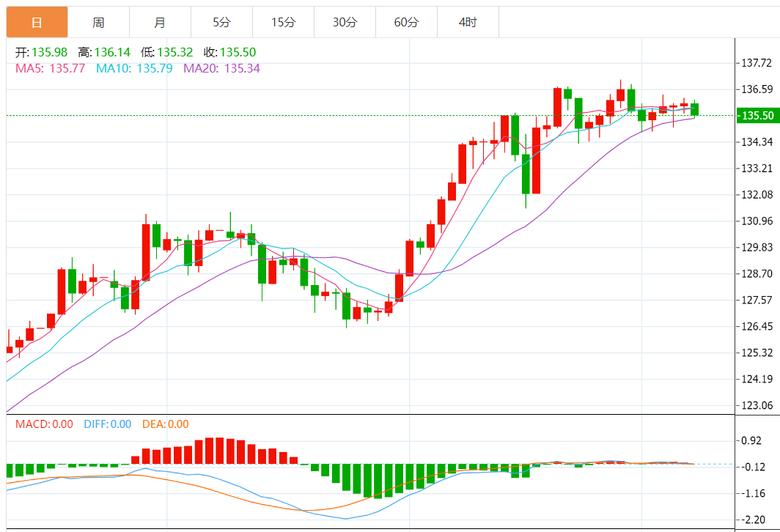Click the 133.21 price axis label
Screen dimensions: 780x532
point(757,169)
